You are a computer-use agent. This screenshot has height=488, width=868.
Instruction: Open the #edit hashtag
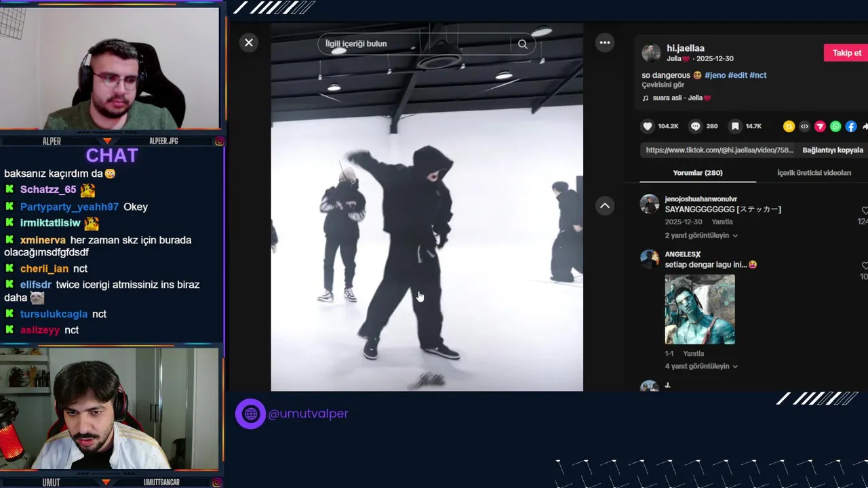point(737,75)
